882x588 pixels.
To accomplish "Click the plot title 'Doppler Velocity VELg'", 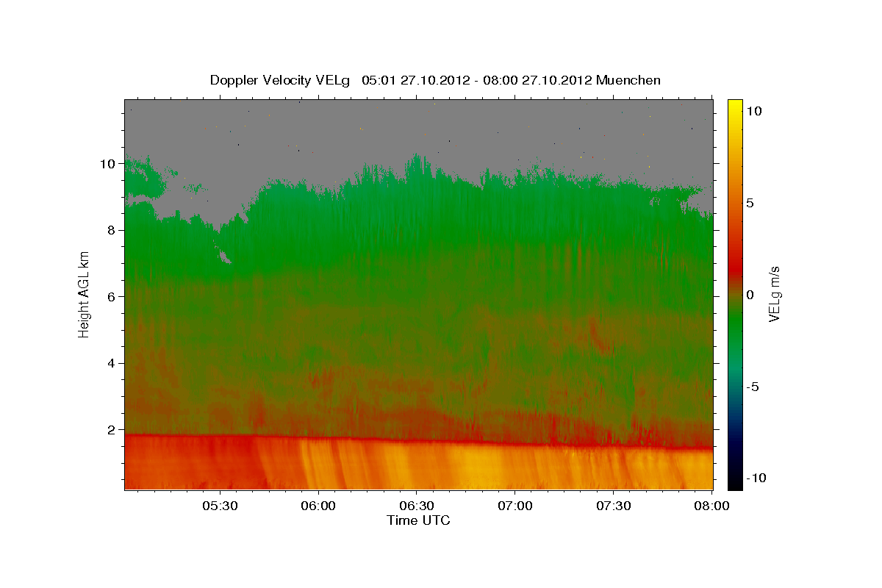I will [279, 80].
